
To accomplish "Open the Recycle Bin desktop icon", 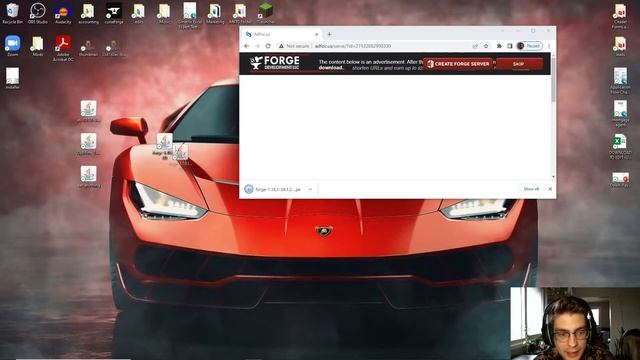I will (x=12, y=13).
